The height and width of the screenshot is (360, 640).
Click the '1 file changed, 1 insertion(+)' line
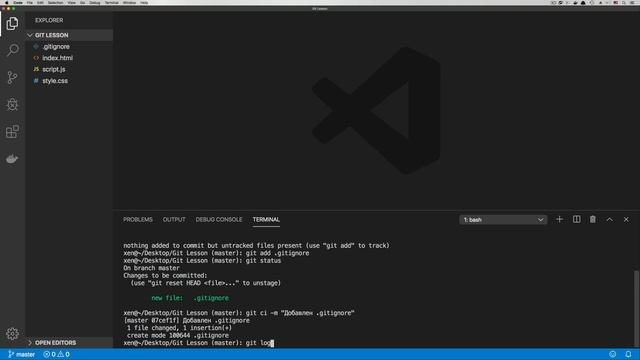point(179,328)
